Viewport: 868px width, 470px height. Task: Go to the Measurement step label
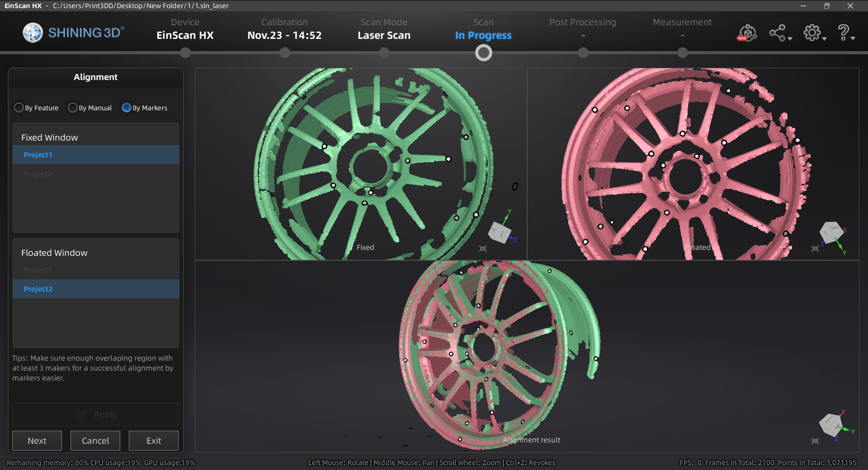(682, 22)
